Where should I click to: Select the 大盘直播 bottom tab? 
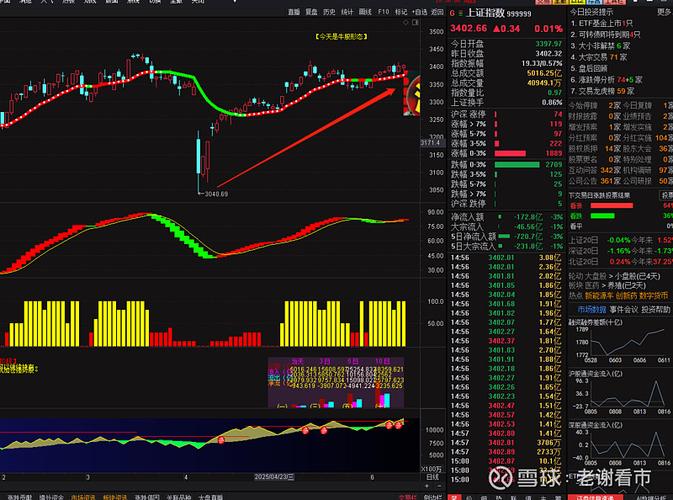pos(211,497)
